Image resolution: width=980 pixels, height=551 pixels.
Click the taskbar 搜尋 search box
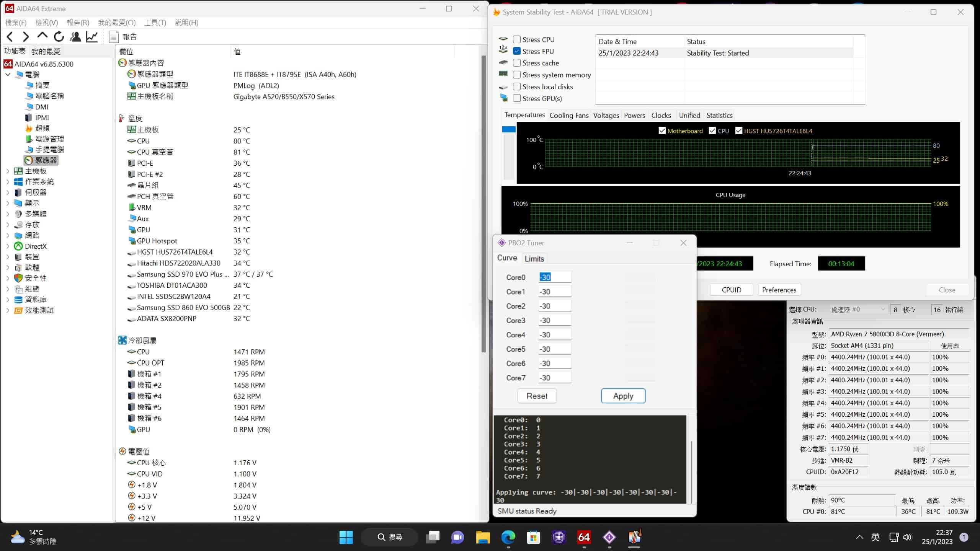point(389,537)
